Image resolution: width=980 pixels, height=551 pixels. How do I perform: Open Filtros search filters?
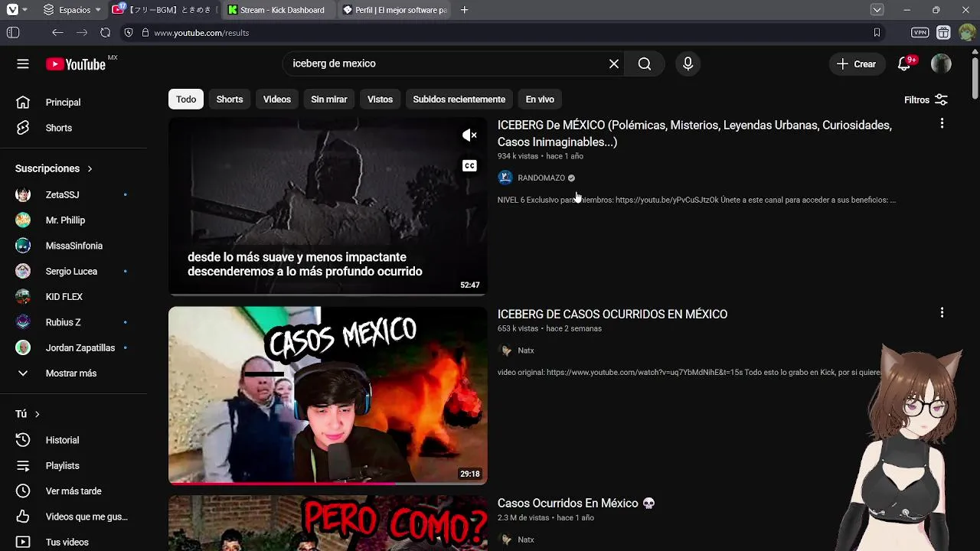926,99
